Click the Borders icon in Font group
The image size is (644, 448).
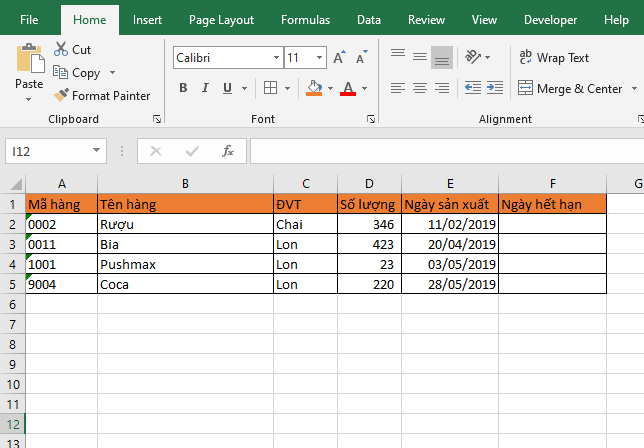[270, 88]
